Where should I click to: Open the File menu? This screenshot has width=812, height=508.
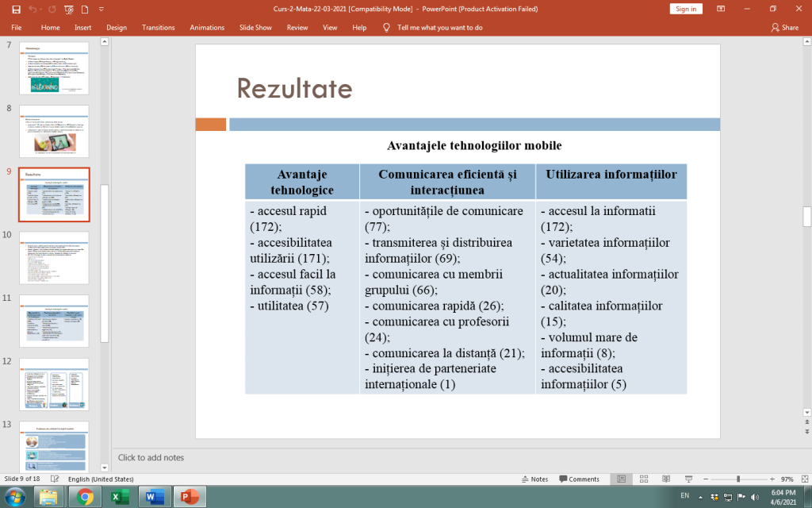click(x=17, y=27)
